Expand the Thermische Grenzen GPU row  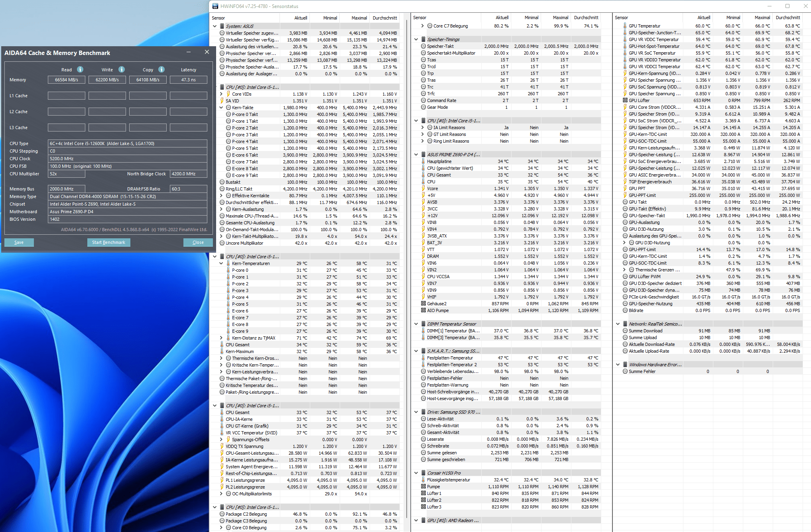(x=624, y=270)
